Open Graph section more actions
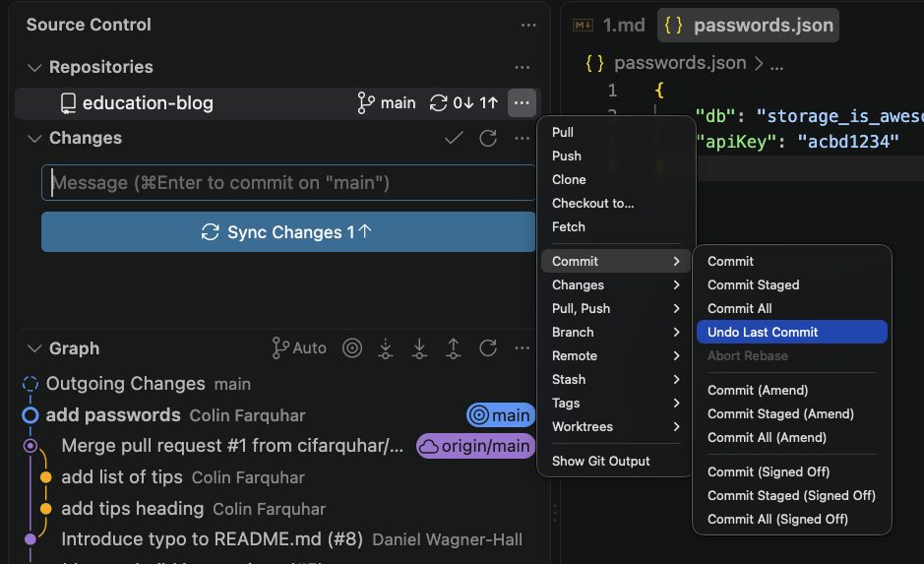 coord(523,348)
